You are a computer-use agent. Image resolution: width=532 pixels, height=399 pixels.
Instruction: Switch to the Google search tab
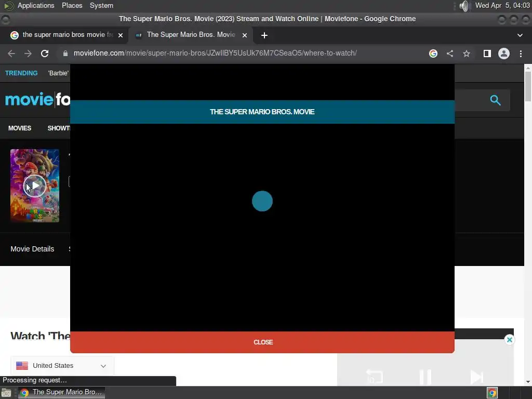point(67,35)
